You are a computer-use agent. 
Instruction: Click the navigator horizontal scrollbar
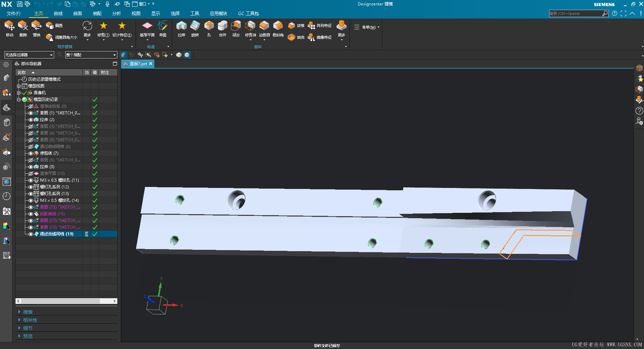(x=61, y=301)
